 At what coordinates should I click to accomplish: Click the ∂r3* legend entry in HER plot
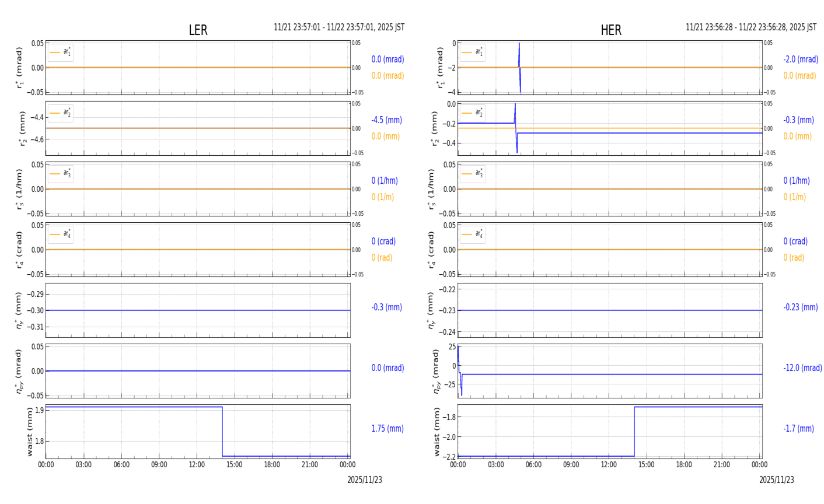pos(473,174)
